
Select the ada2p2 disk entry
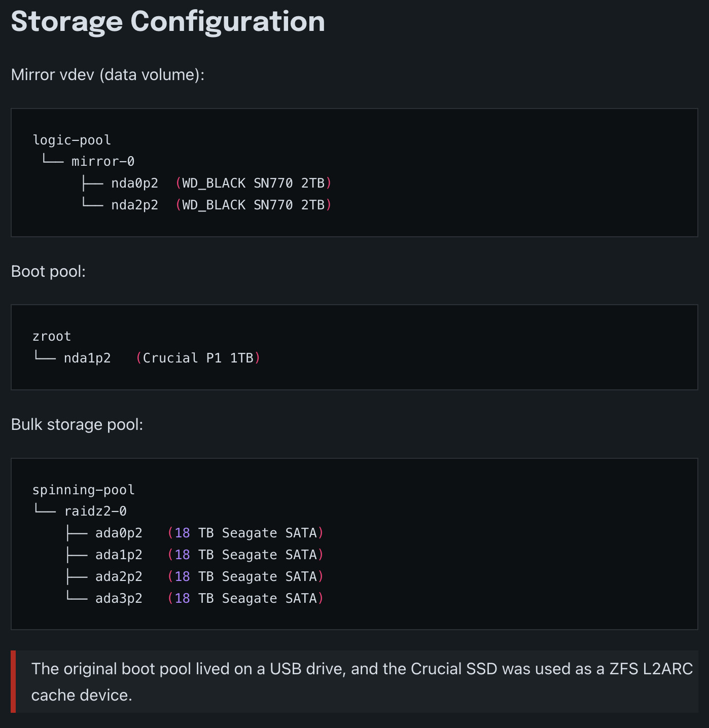pyautogui.click(x=119, y=576)
